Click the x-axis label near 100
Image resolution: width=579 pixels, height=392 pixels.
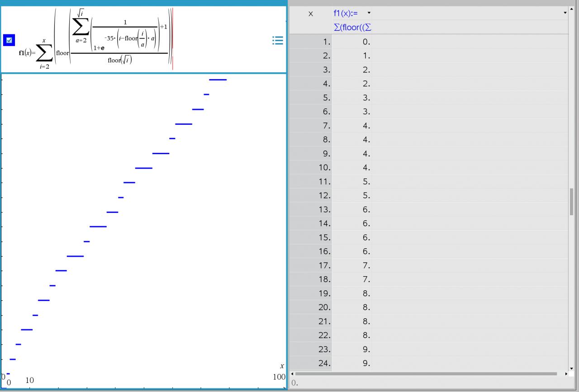pyautogui.click(x=282, y=366)
